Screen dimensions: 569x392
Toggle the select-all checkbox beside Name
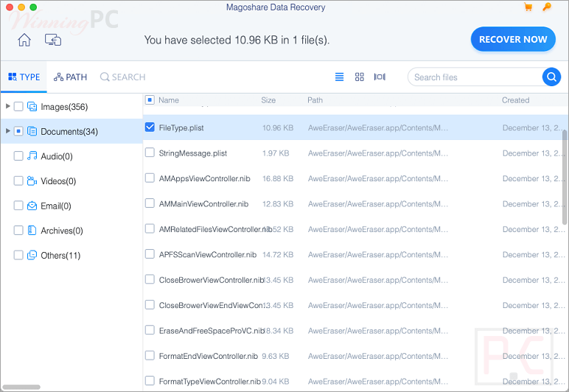(150, 99)
